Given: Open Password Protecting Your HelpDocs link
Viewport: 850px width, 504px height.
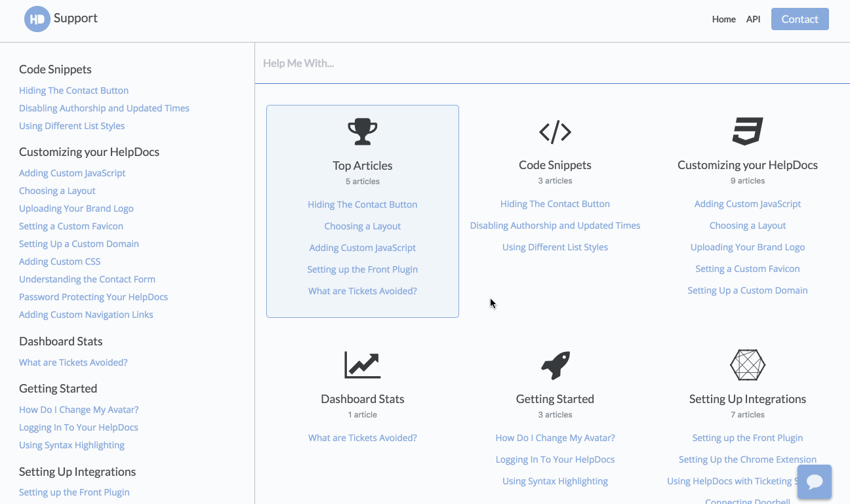Looking at the screenshot, I should [93, 297].
